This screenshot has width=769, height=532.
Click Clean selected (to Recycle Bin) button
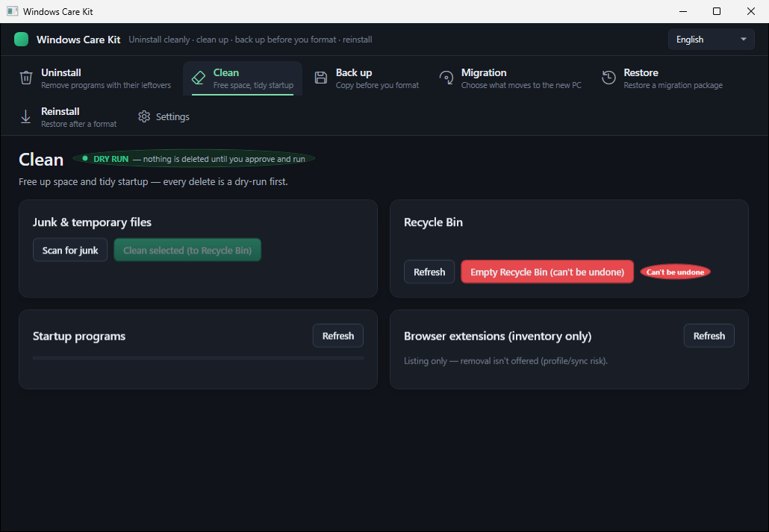point(187,250)
